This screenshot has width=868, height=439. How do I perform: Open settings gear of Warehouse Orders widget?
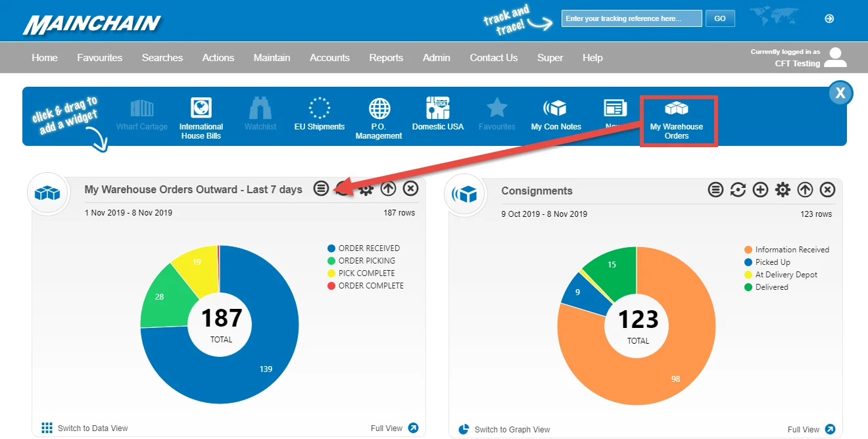tap(366, 189)
